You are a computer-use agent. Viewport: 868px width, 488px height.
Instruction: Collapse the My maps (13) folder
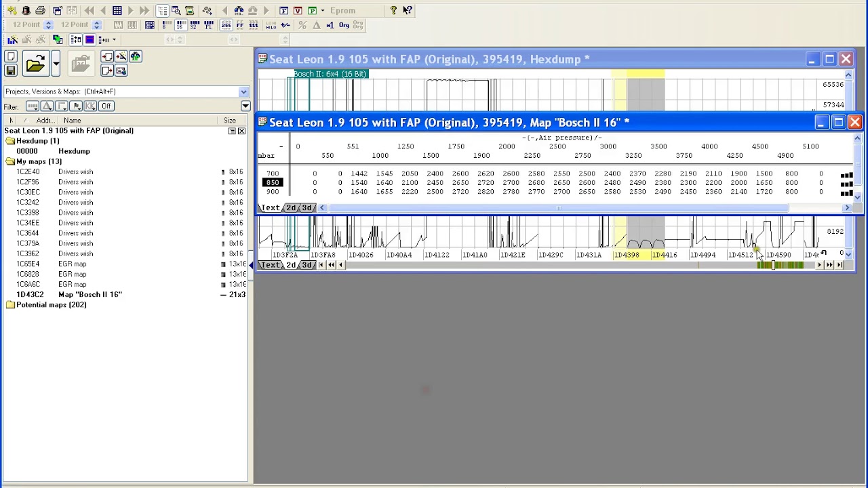[10, 161]
